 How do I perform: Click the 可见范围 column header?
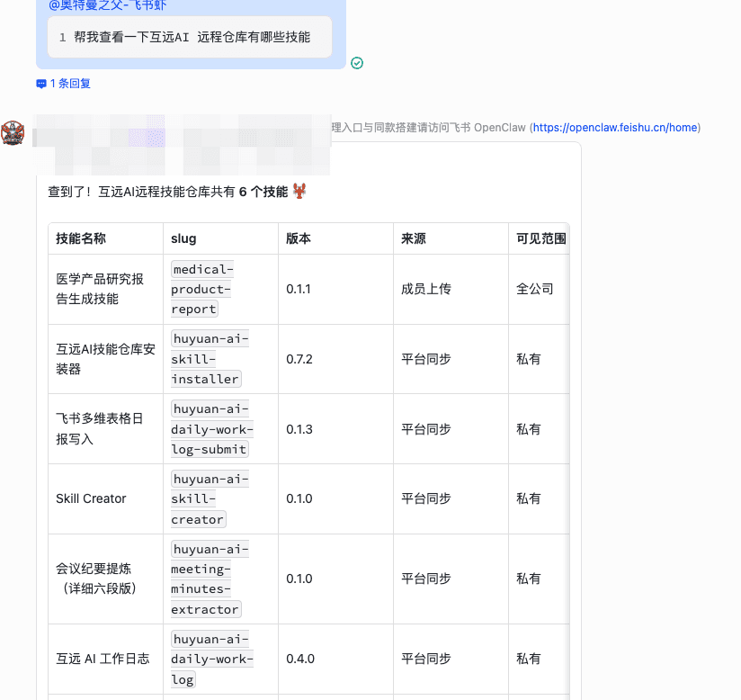[541, 238]
